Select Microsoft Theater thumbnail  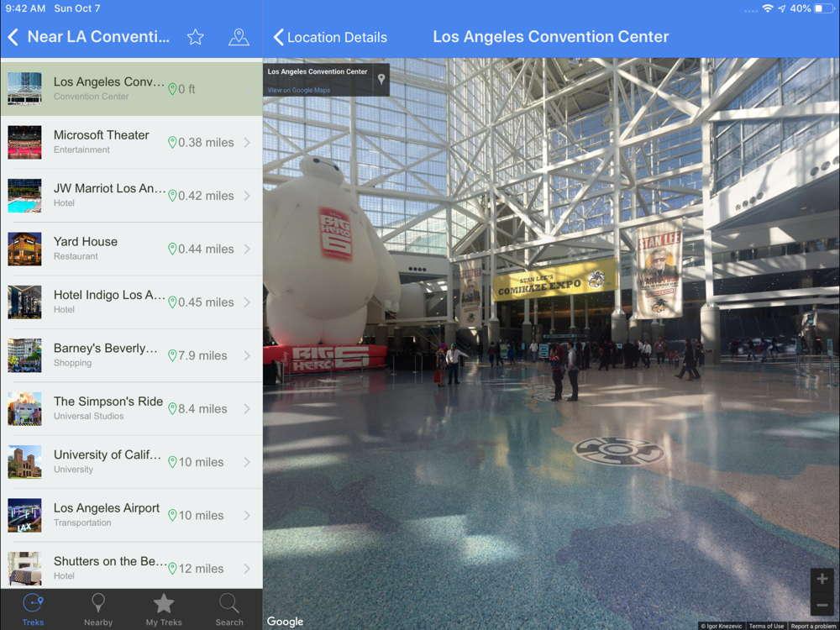24,143
